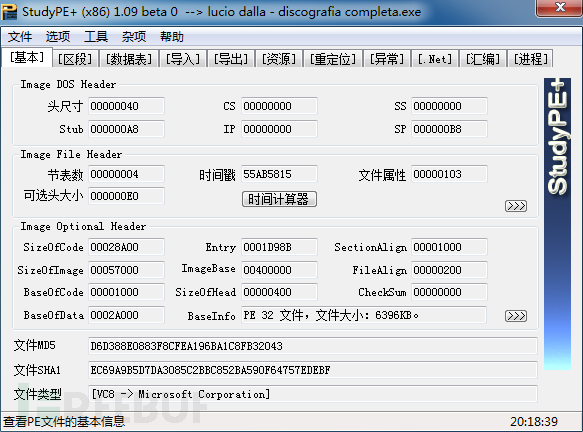Open the [.Net] tab
The image size is (583, 432).
pos(435,59)
